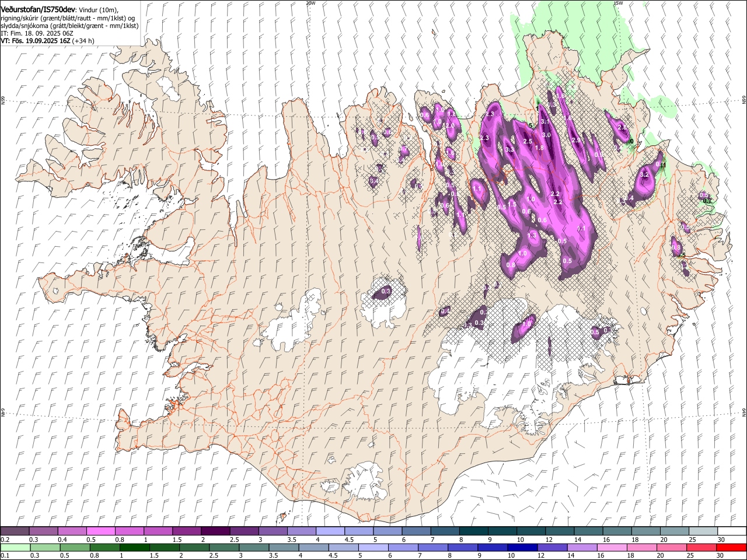747x560 pixels.
Task: Pick the 4–4.5 pale periwinkle snow legend swatch
Action: pos(330,531)
